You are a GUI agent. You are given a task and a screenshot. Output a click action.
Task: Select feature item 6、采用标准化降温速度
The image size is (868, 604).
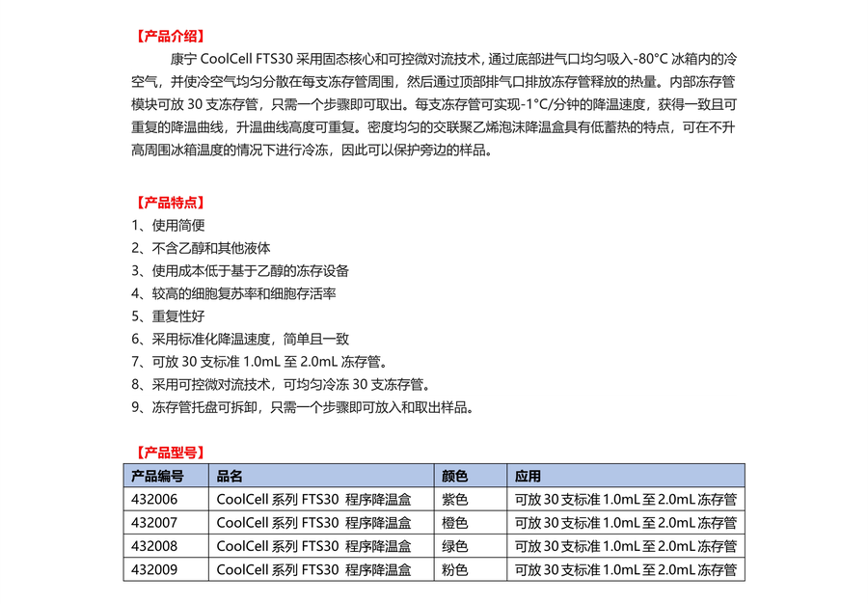(240, 339)
